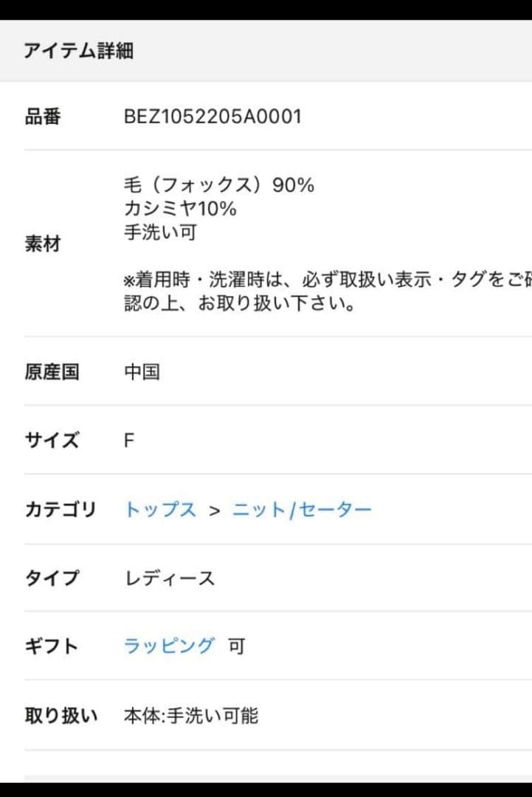Select the 原産国 row label
The width and height of the screenshot is (532, 797).
52,372
